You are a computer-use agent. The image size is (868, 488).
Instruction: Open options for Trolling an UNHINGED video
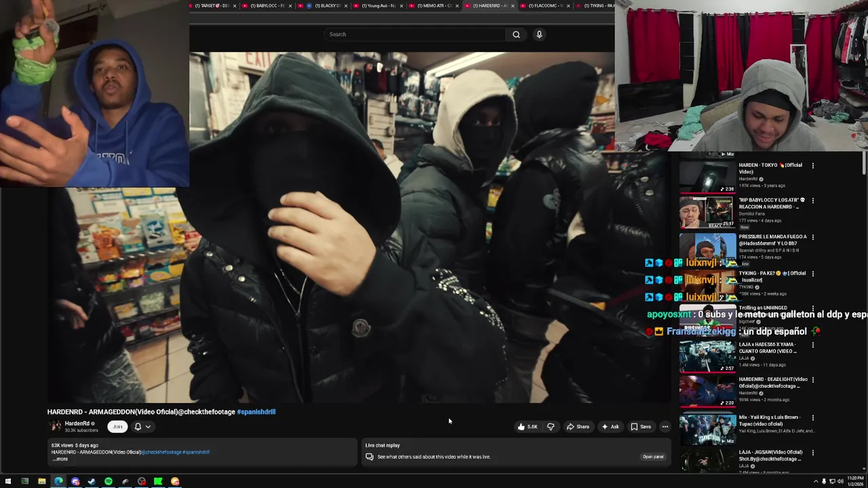[x=812, y=308]
